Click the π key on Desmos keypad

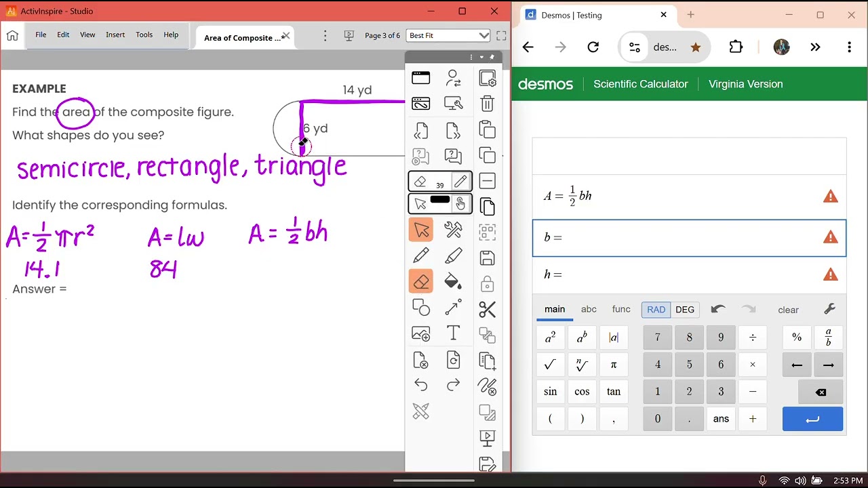(x=613, y=365)
